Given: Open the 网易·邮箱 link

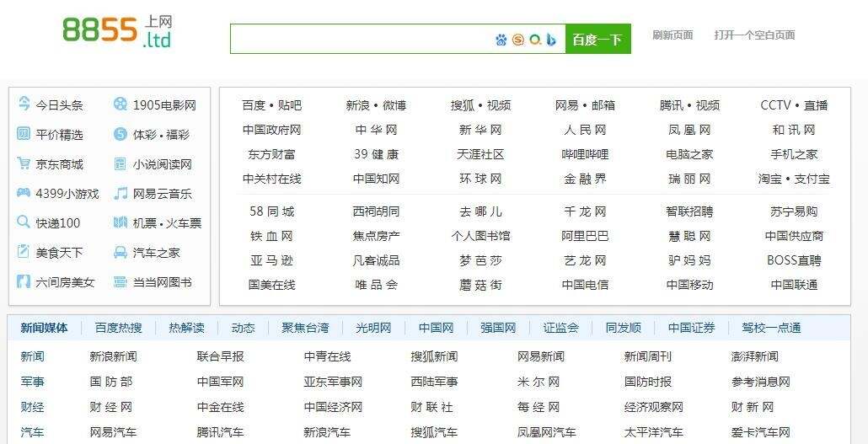Looking at the screenshot, I should pyautogui.click(x=585, y=105).
